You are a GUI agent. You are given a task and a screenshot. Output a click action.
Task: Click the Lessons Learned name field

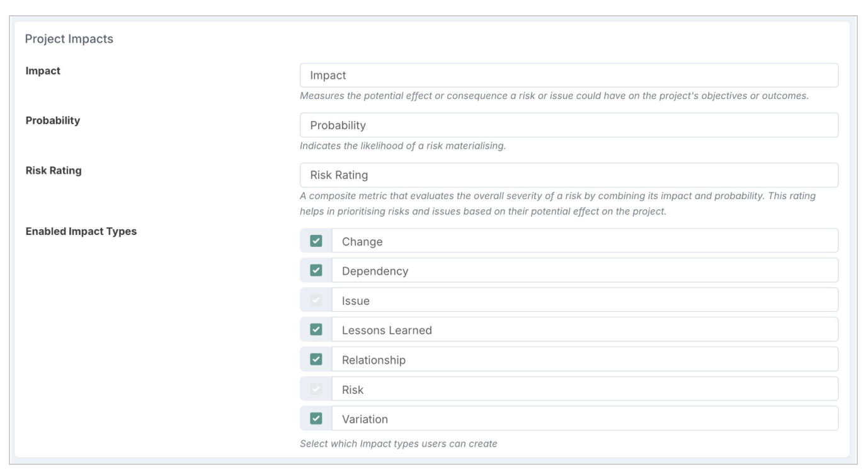(585, 329)
